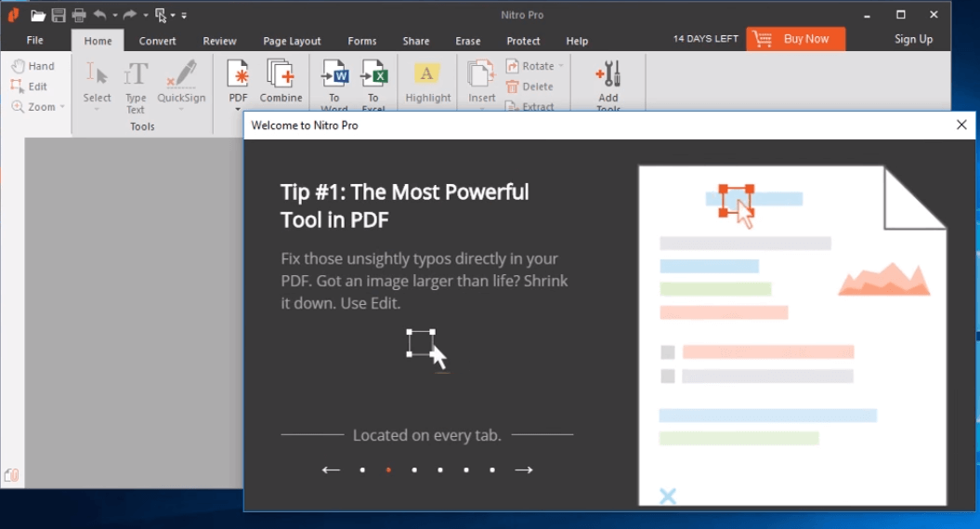The height and width of the screenshot is (529, 980).
Task: Create a PDF with the PDF icon
Action: [238, 81]
